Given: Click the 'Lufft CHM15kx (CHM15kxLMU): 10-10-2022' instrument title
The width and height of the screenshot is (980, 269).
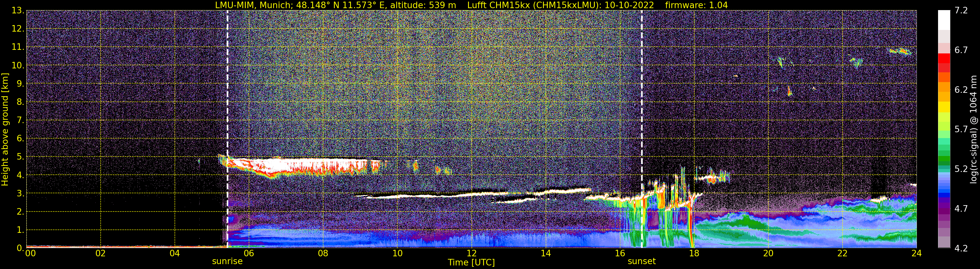Looking at the screenshot, I should (x=560, y=5).
